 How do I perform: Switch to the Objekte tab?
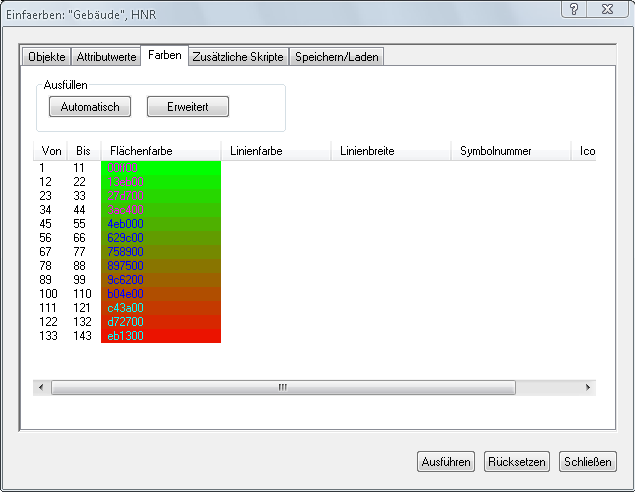click(x=47, y=57)
